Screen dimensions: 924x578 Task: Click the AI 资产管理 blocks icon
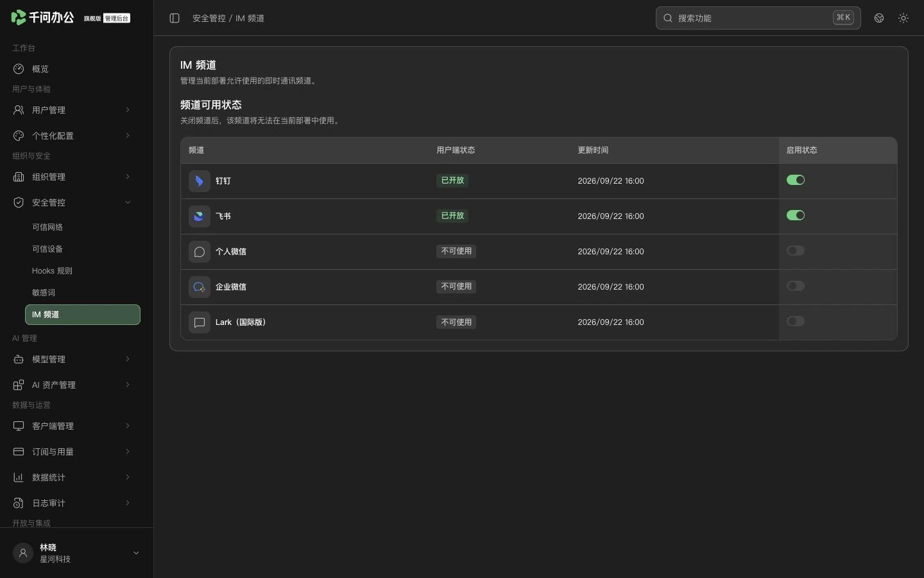[x=19, y=385]
